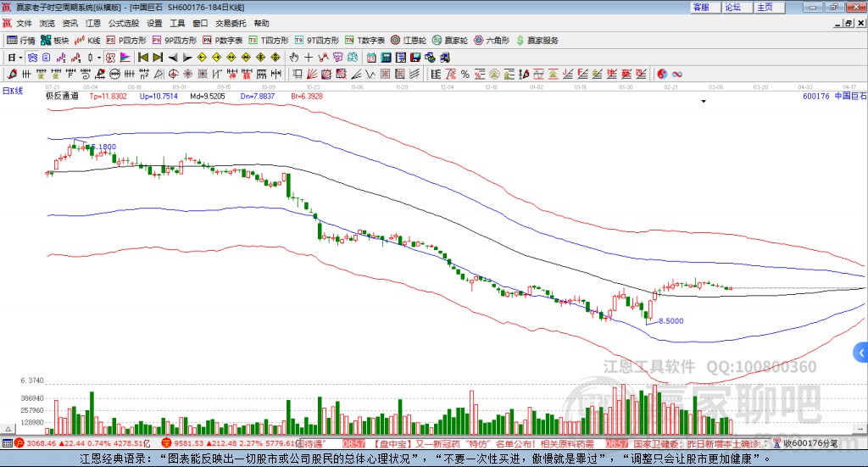Viewport: 868px width, 467px height.
Task: Open the 六角形 hexagon tool
Action: point(492,41)
